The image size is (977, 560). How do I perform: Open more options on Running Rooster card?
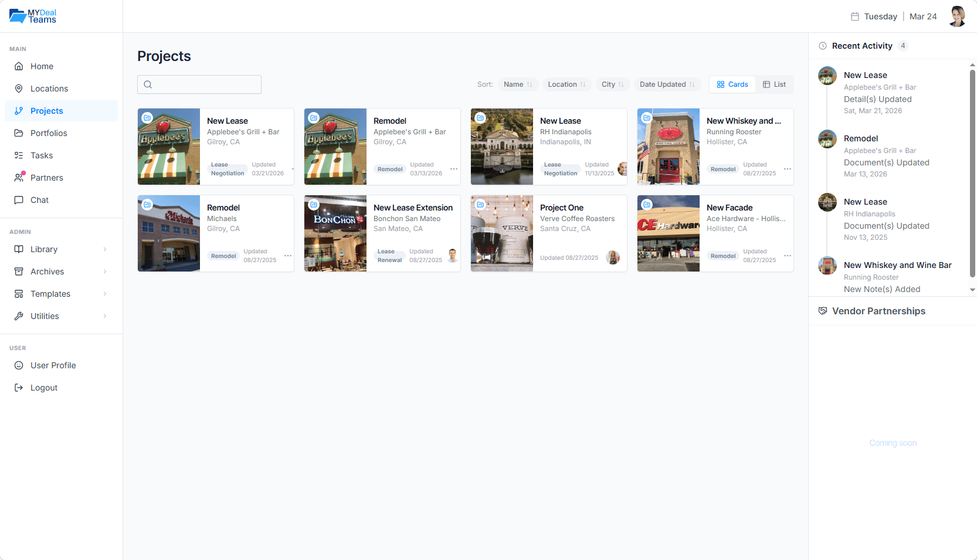[x=788, y=169]
